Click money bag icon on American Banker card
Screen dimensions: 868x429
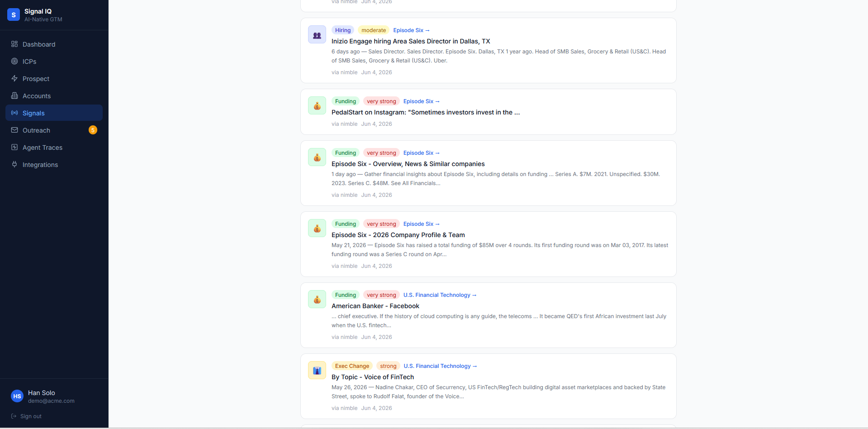317,299
